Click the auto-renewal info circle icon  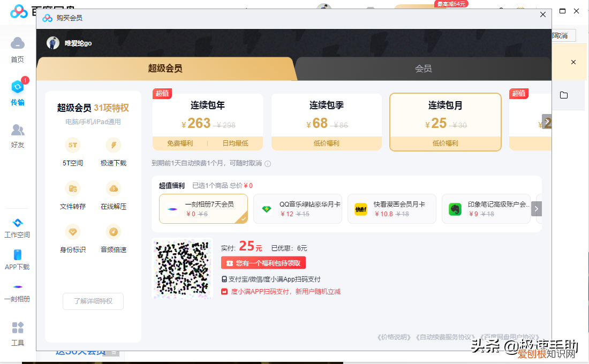point(267,164)
